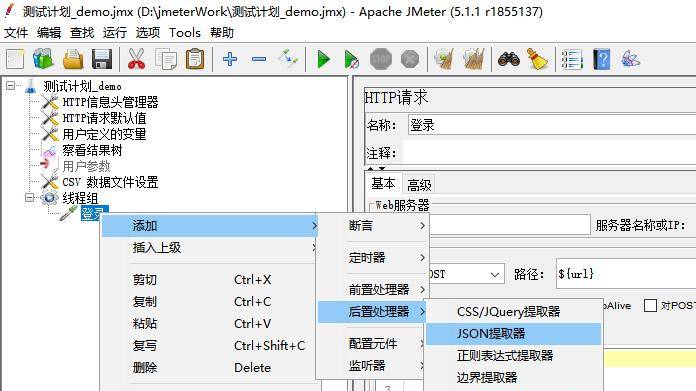Select 线程组 tree node
696x391 pixels.
pos(80,198)
